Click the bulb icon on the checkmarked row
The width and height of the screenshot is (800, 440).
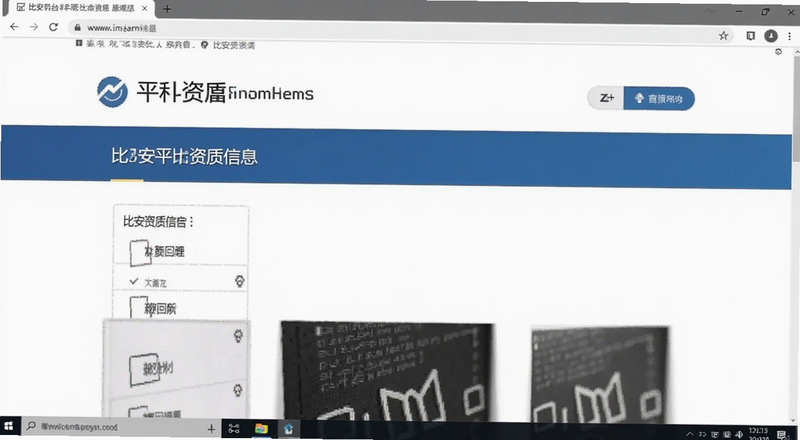click(x=239, y=281)
